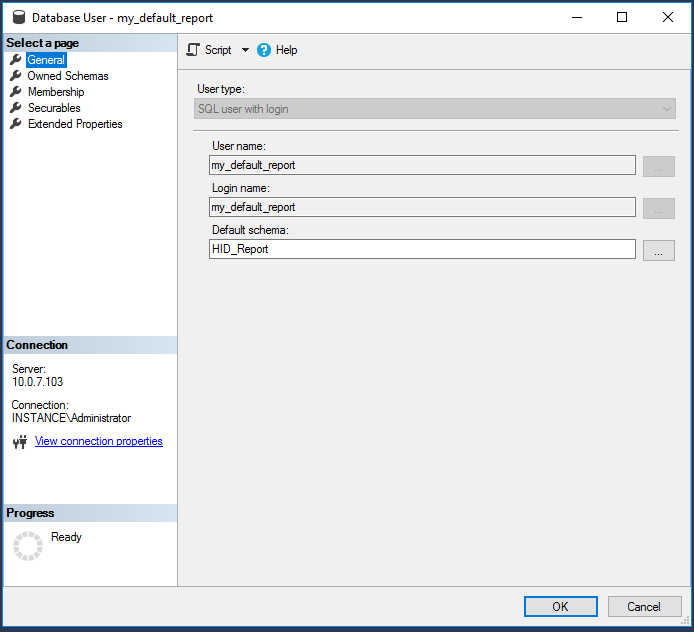Click the wrench icon beside Membership
The width and height of the screenshot is (694, 632).
point(16,92)
